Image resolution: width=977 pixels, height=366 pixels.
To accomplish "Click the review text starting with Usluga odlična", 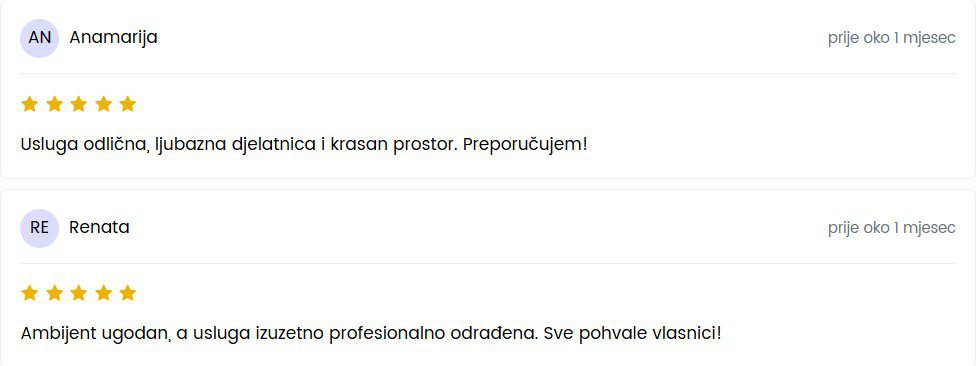I will pos(304,145).
